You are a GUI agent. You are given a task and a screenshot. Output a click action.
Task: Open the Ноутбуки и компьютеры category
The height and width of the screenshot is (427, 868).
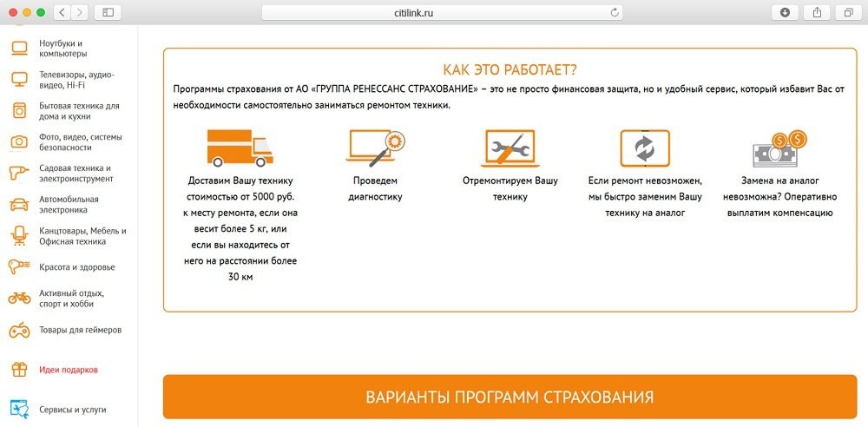click(63, 49)
